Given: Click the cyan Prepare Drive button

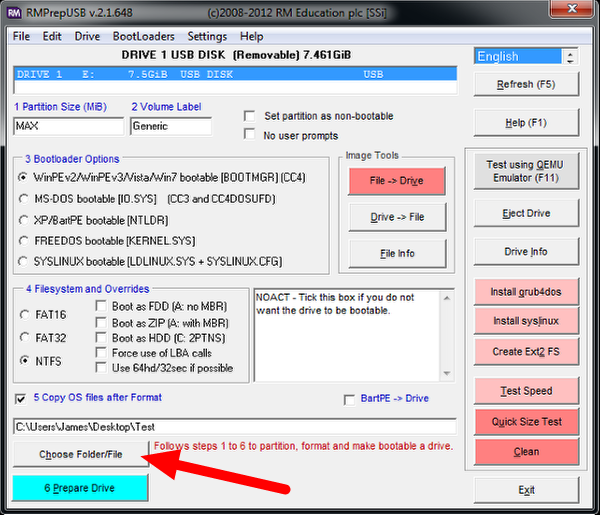Looking at the screenshot, I should pyautogui.click(x=79, y=488).
